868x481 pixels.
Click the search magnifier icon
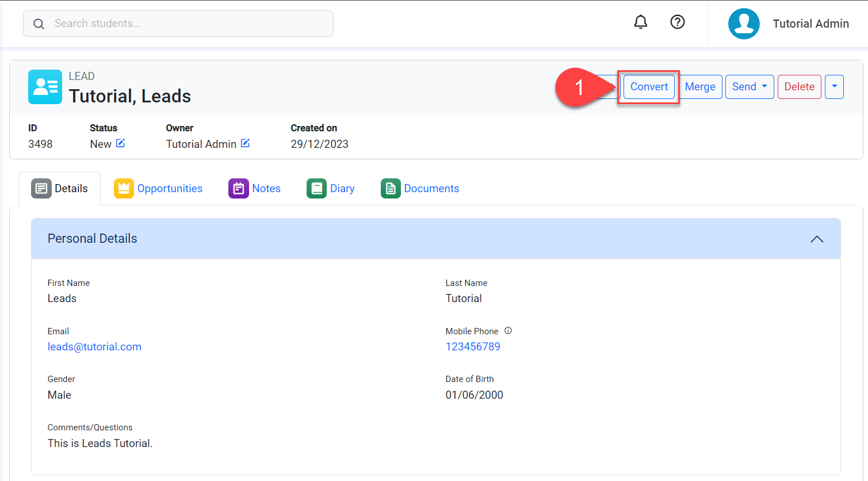click(39, 24)
